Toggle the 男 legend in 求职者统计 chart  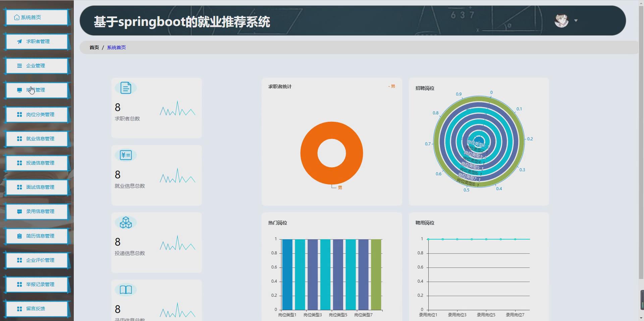(392, 86)
